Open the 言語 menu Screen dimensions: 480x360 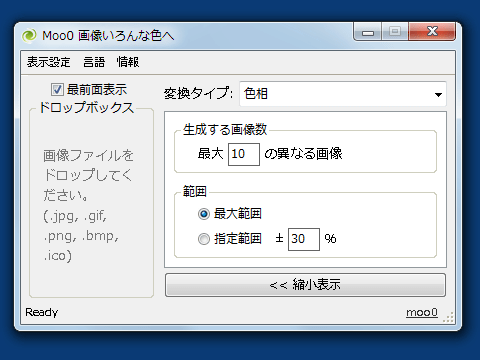[x=94, y=62]
